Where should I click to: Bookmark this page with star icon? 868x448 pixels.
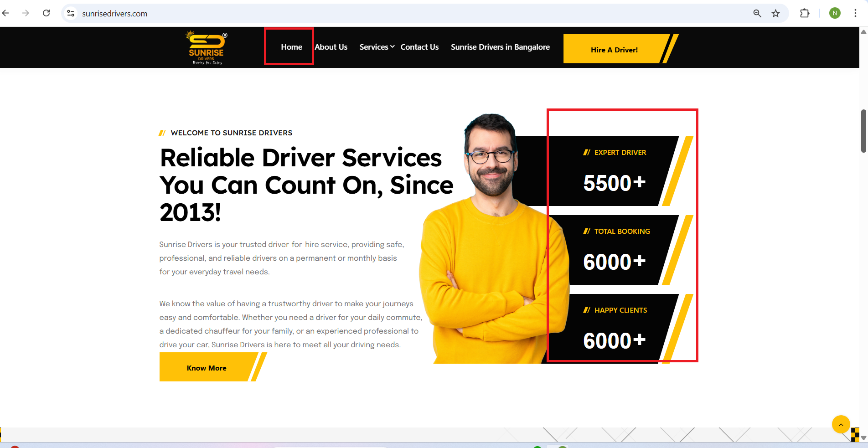(775, 14)
